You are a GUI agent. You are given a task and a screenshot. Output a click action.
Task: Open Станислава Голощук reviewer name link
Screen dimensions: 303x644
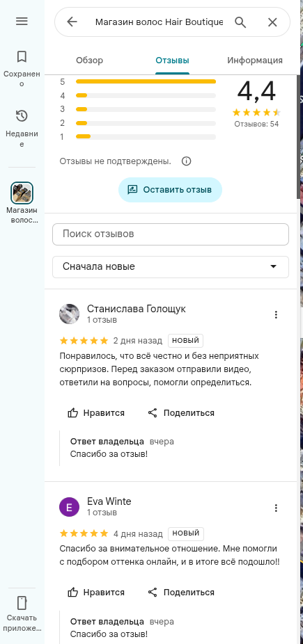click(x=137, y=309)
